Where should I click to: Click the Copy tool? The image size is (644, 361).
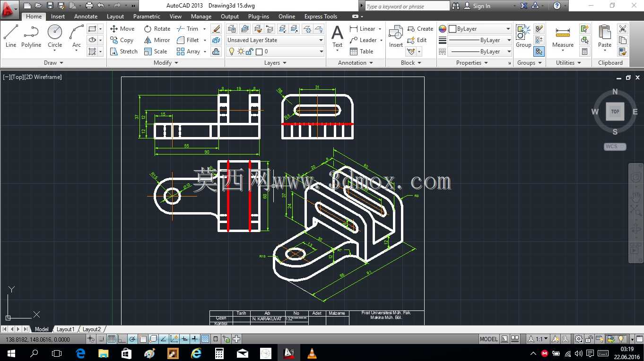pos(122,40)
